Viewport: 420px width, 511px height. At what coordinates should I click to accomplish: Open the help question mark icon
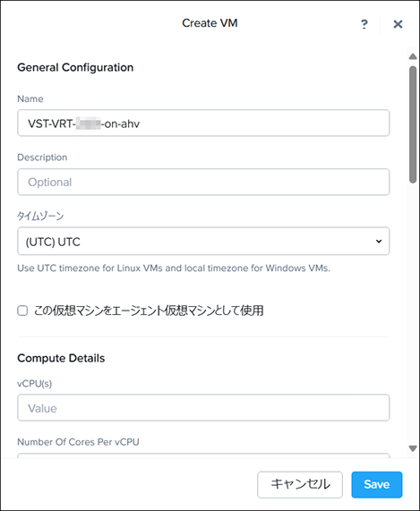click(364, 24)
